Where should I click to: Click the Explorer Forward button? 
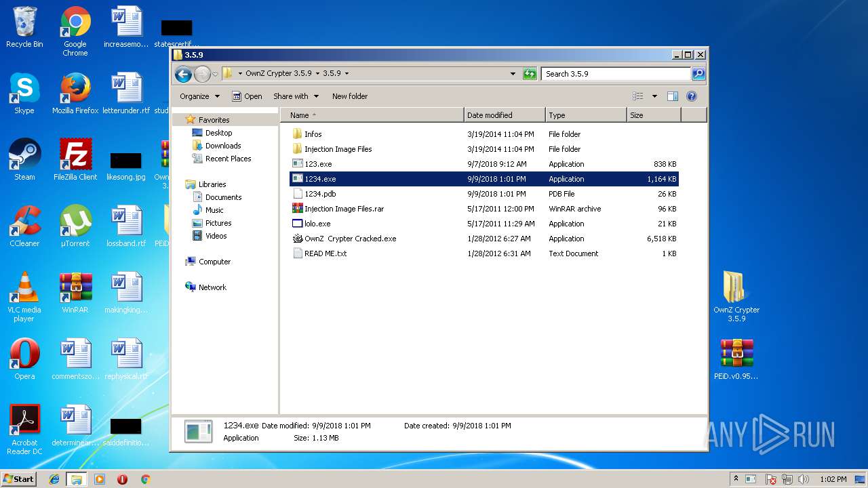[x=202, y=74]
